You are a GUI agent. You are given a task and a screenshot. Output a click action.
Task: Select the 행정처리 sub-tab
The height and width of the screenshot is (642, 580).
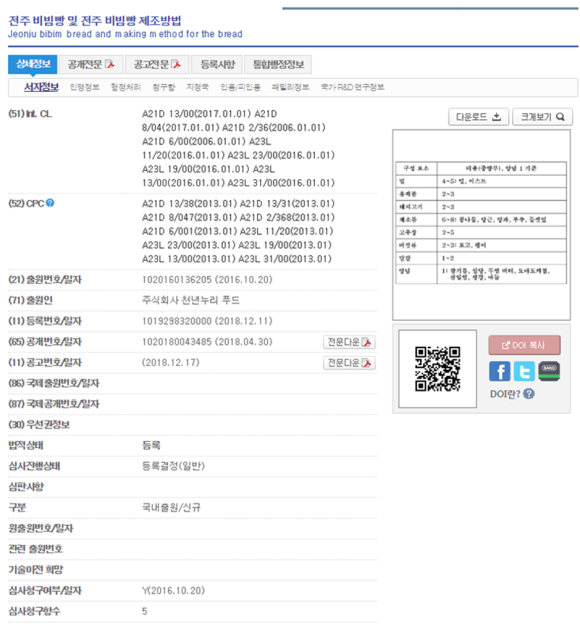[126, 87]
